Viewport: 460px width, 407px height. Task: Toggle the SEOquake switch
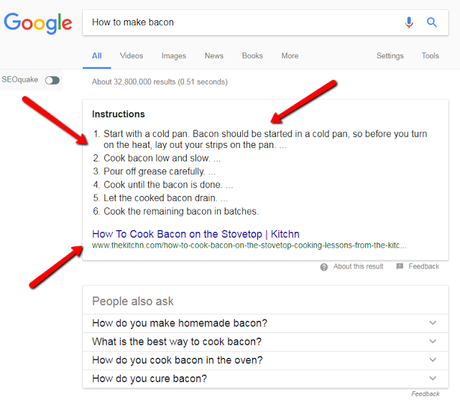tap(52, 80)
